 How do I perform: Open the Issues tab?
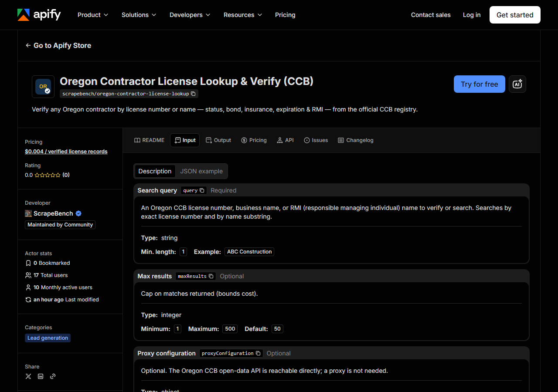pyautogui.click(x=316, y=140)
